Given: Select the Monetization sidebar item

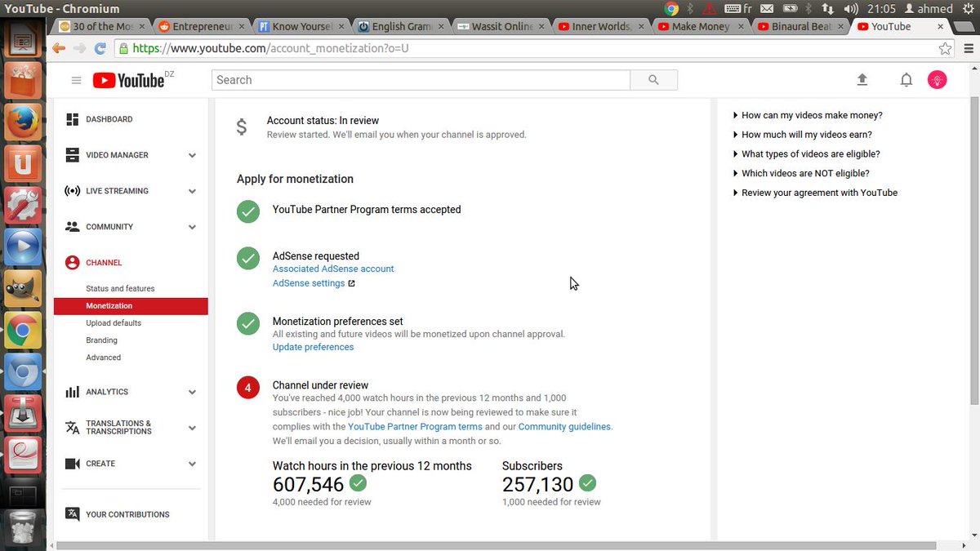Looking at the screenshot, I should coord(131,306).
